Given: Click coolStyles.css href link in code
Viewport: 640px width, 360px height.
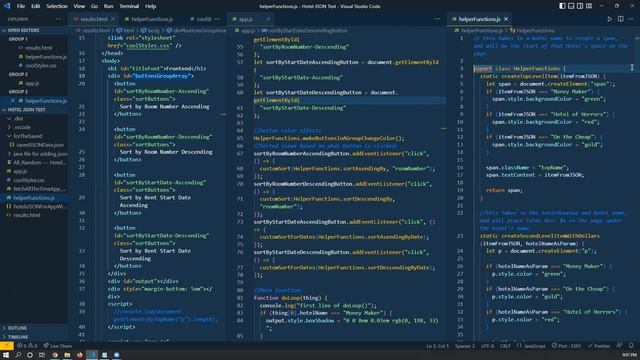Looking at the screenshot, I should pyautogui.click(x=148, y=46).
